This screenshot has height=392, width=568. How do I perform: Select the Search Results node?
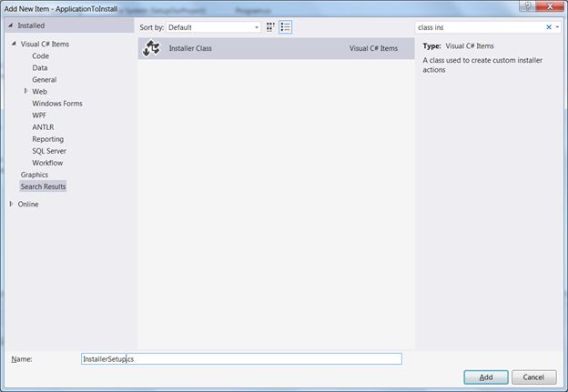[x=43, y=186]
